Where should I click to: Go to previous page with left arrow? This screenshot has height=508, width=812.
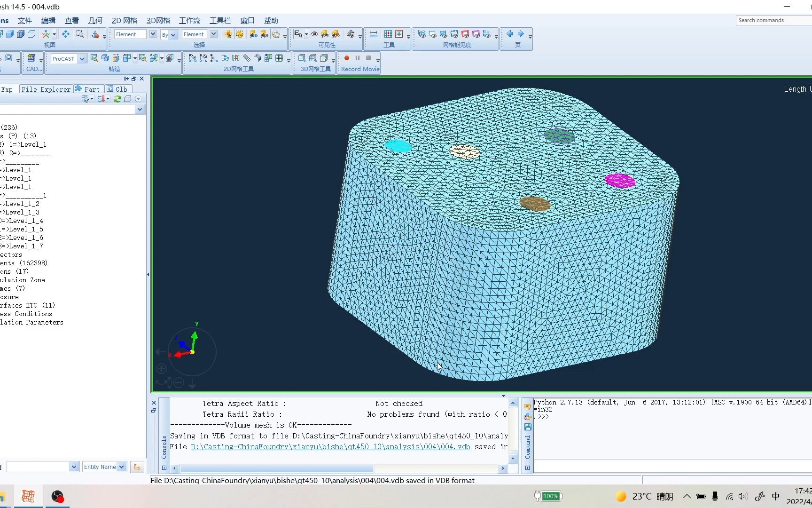point(509,34)
